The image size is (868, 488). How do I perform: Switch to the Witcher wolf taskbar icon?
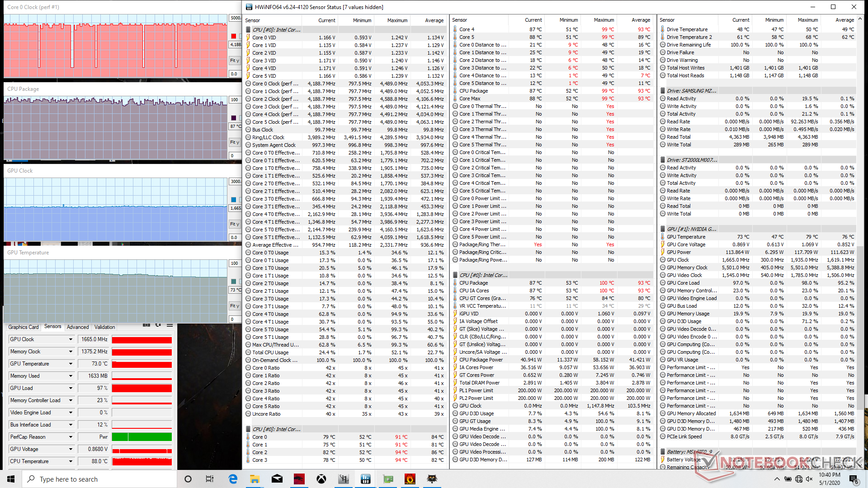point(432,479)
